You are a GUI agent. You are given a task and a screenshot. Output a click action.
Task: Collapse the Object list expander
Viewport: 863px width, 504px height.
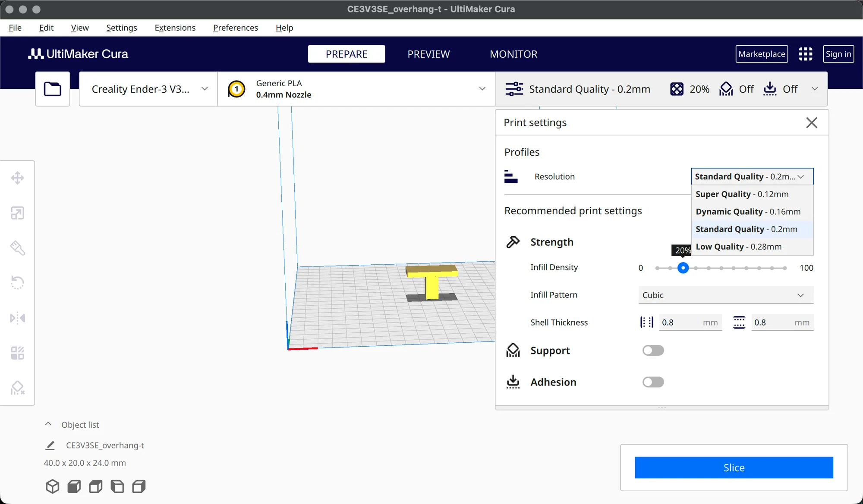pos(48,424)
